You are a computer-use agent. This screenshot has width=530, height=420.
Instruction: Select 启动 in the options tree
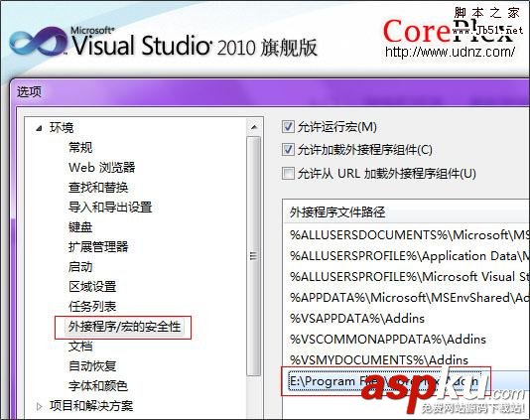coord(80,267)
